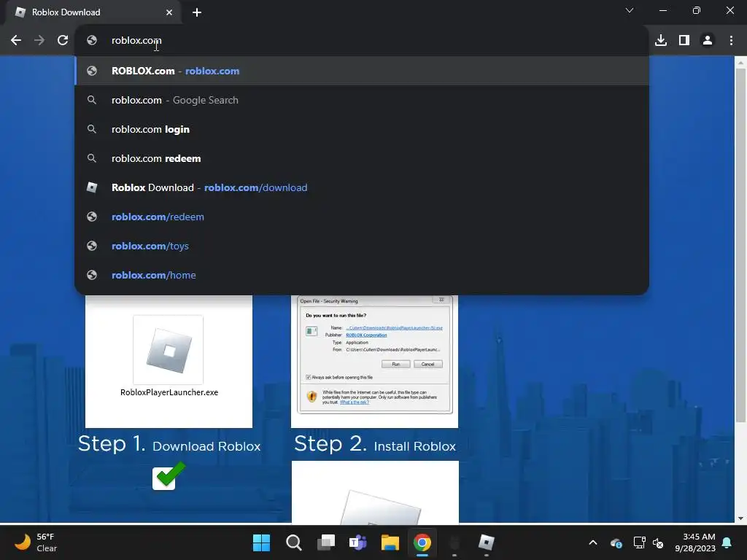Click the Step 2. Install Roblox heading
This screenshot has height=560, width=747.
coord(375,444)
